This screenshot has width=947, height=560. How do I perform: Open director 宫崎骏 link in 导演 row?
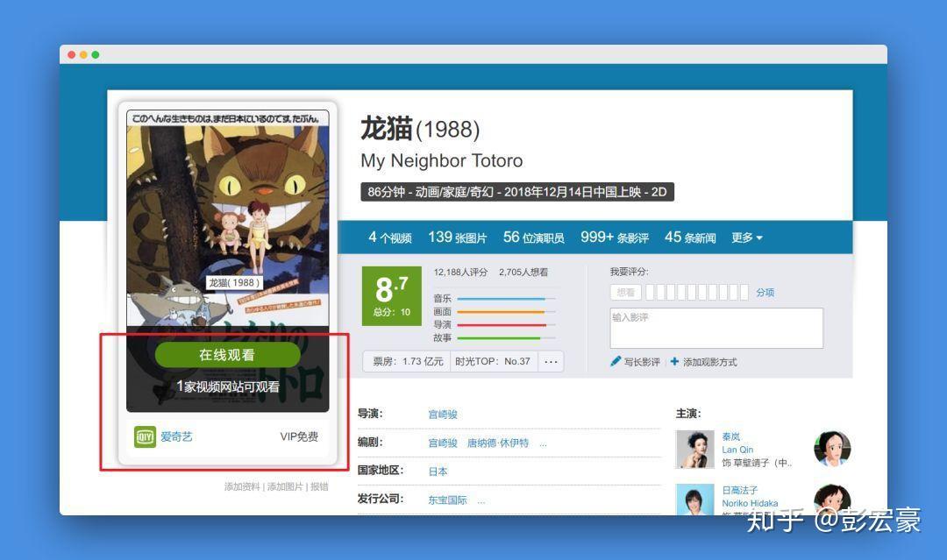pyautogui.click(x=443, y=414)
